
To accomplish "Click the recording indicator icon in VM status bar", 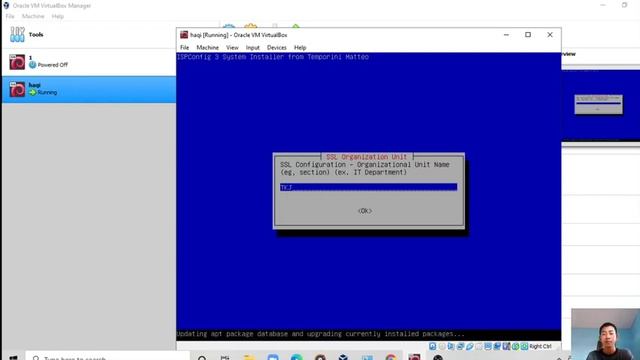I will pos(497,346).
